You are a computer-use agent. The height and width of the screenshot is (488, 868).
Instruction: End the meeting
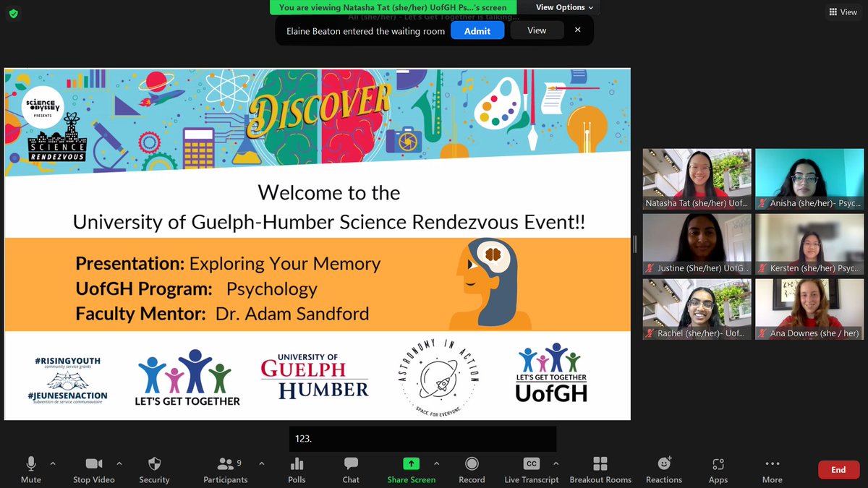pyautogui.click(x=838, y=469)
